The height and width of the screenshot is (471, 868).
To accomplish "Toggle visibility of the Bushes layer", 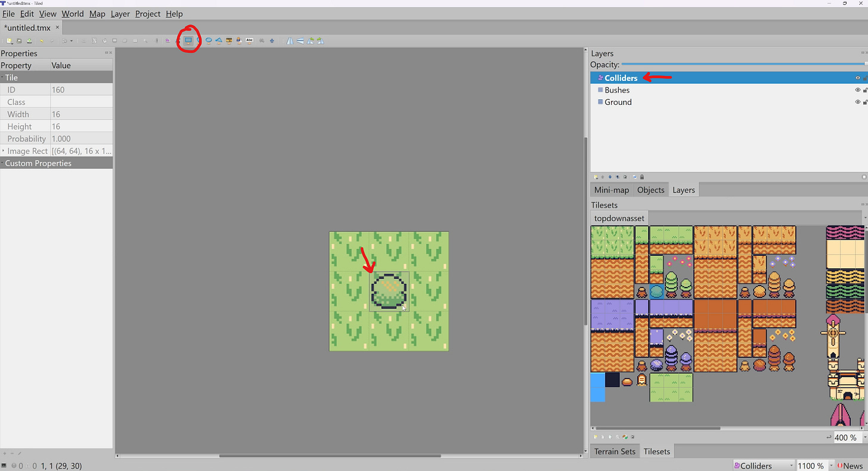I will tap(858, 90).
